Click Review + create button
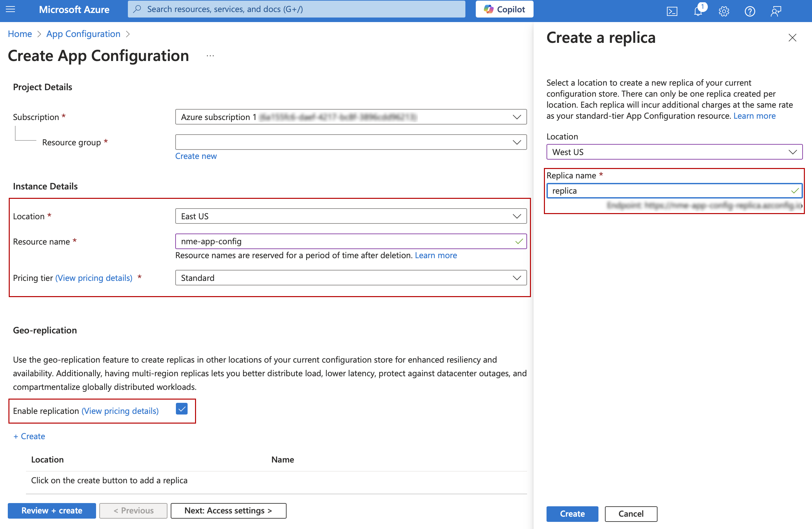This screenshot has width=812, height=529. click(x=52, y=511)
